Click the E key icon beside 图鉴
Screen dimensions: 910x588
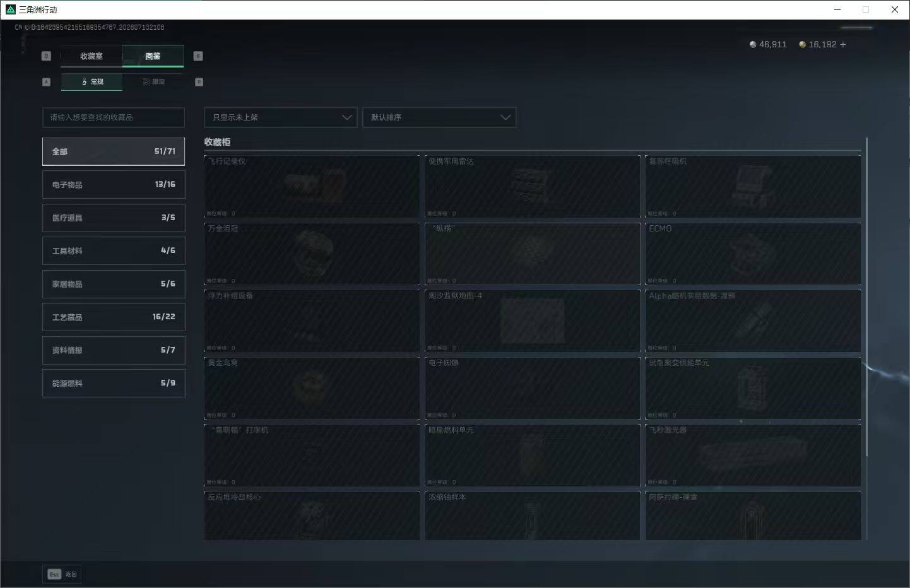point(198,56)
